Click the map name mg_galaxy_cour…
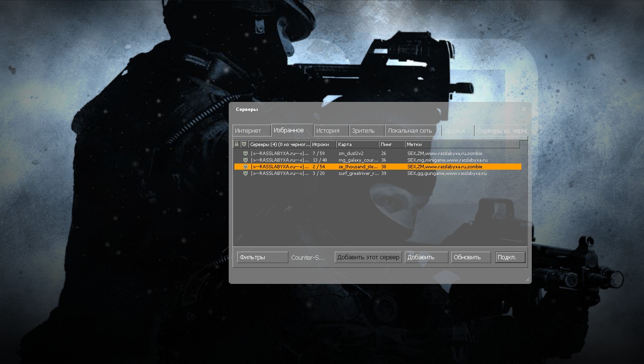Screen dimensions: 644x364 pyautogui.click(x=358, y=160)
